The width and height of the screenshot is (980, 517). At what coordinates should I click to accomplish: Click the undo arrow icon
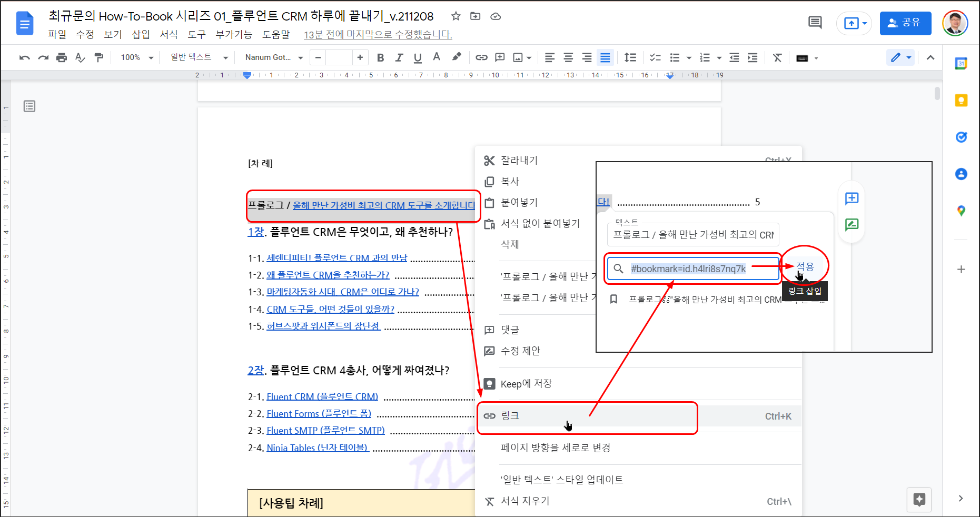click(24, 58)
